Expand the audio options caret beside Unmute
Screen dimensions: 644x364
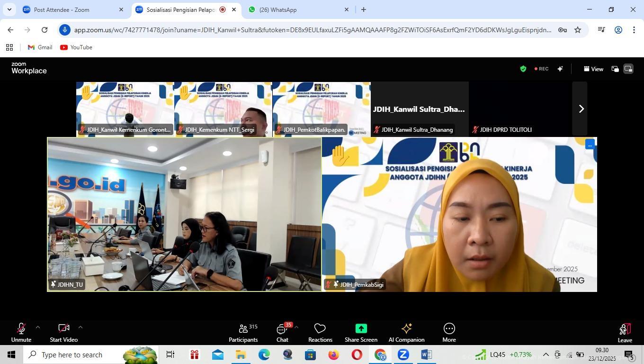38,327
